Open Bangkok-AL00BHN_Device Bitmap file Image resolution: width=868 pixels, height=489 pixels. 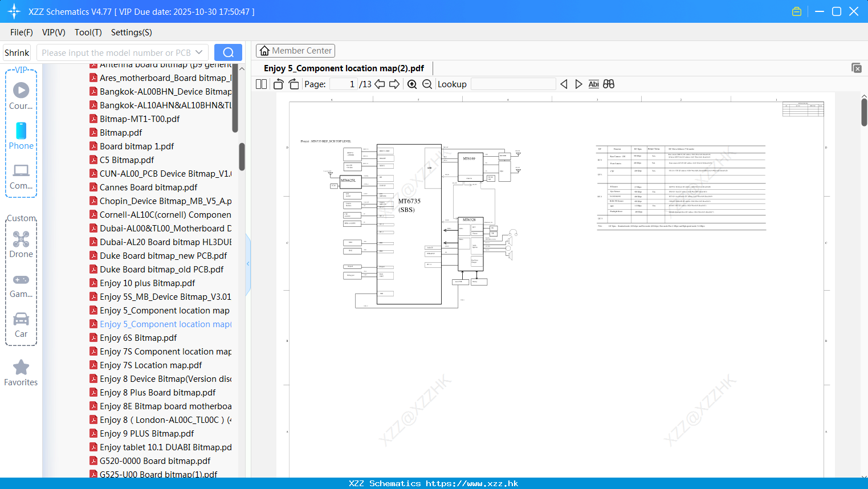point(161,91)
